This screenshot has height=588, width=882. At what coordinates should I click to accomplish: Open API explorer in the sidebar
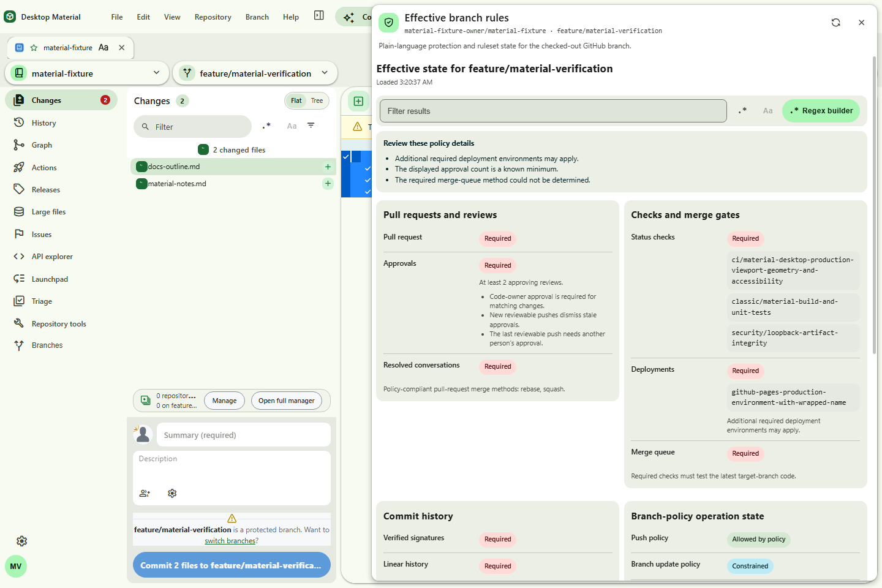click(x=61, y=257)
